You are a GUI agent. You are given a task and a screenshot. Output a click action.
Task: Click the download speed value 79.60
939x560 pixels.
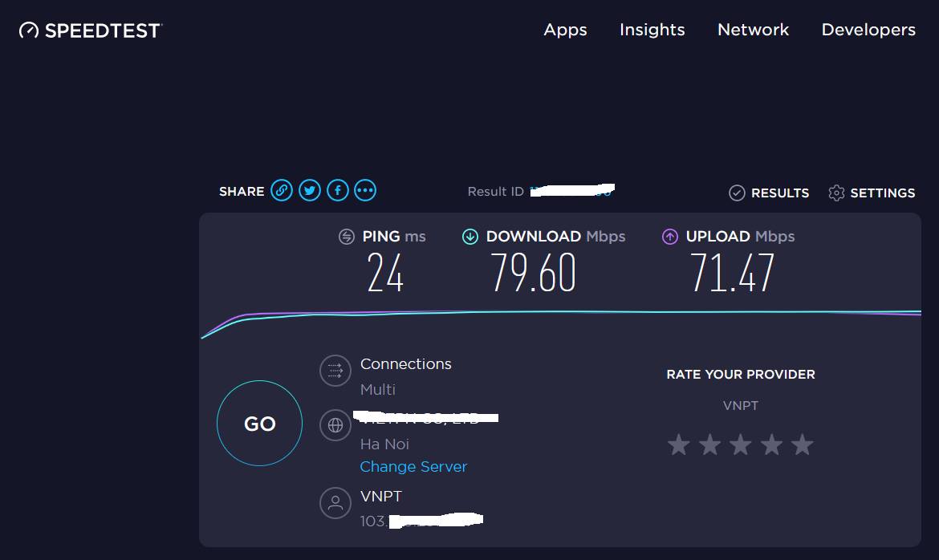pos(533,273)
